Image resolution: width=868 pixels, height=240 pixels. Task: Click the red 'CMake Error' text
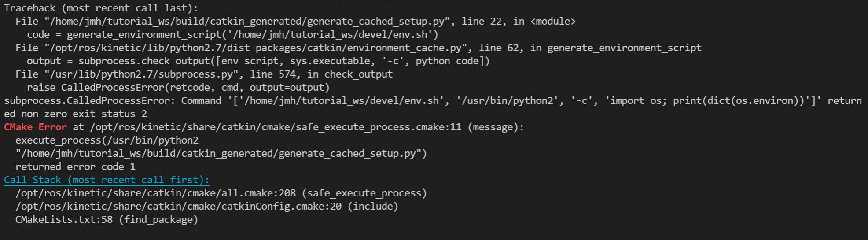point(36,127)
